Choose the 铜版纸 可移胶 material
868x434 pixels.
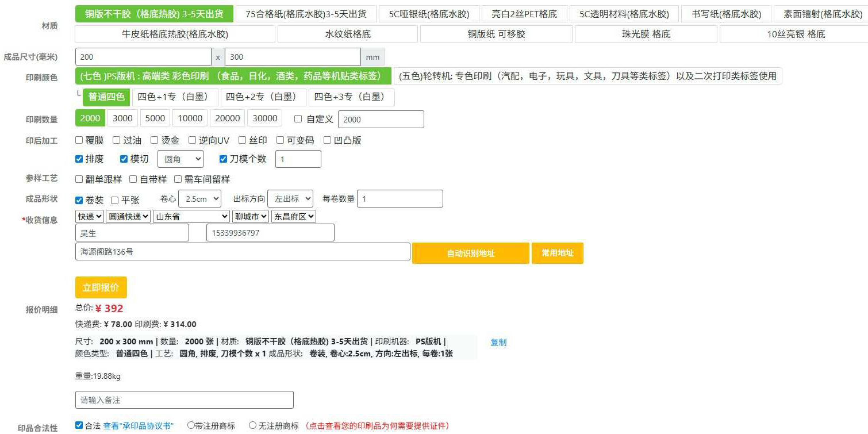coord(495,34)
